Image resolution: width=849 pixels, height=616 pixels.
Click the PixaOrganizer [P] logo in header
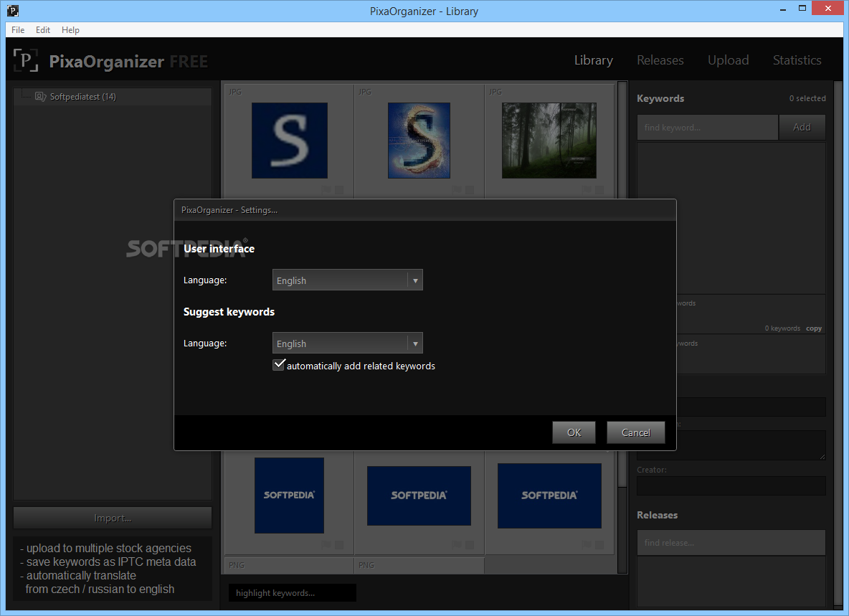tap(25, 60)
